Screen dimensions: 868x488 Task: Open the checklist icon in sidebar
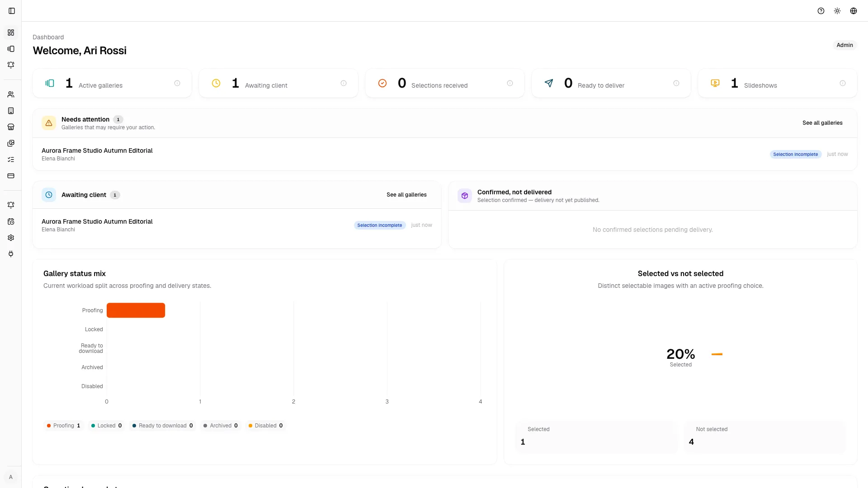pos(11,160)
